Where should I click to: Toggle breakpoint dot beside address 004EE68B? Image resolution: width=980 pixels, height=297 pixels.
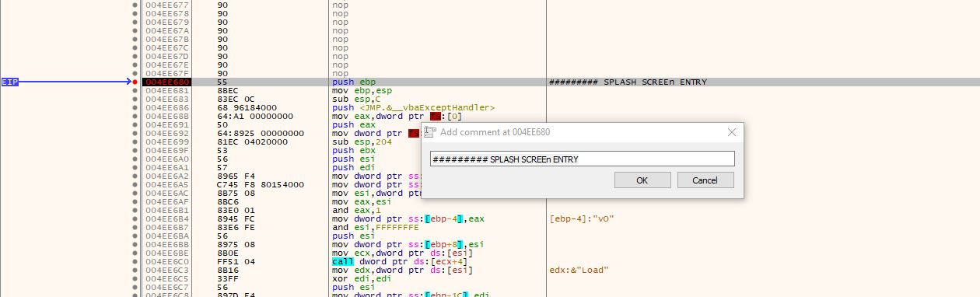pyautogui.click(x=135, y=116)
